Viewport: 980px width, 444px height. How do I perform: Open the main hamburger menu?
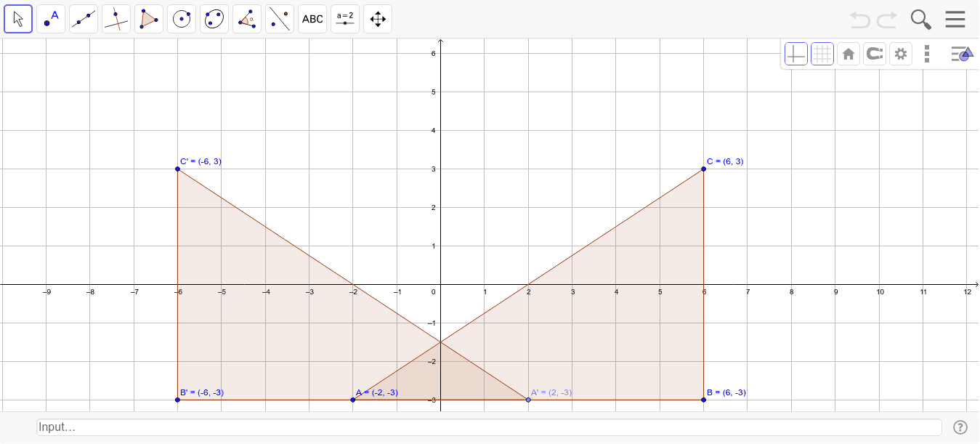[x=955, y=19]
